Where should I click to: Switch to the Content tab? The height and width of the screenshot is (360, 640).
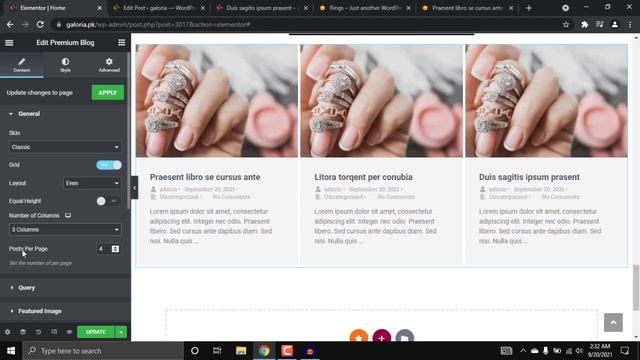tap(22, 64)
